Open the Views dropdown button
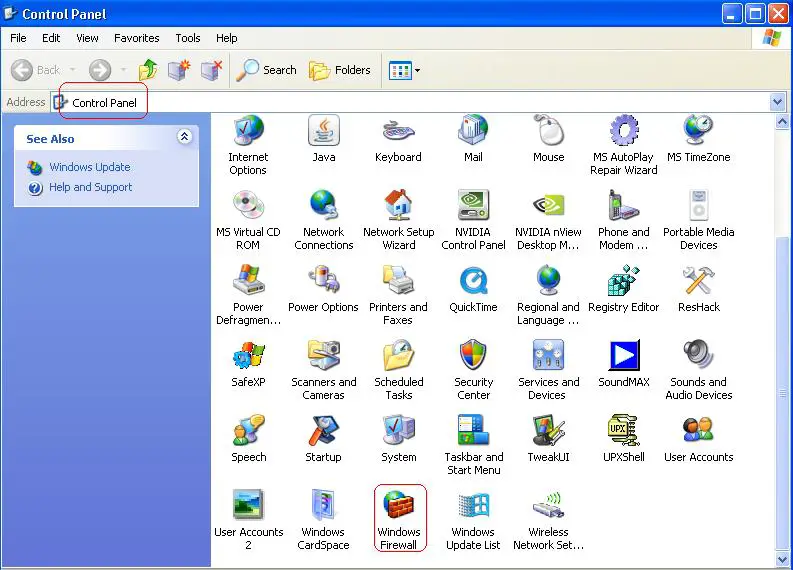Screen dimensions: 793x570 404,70
